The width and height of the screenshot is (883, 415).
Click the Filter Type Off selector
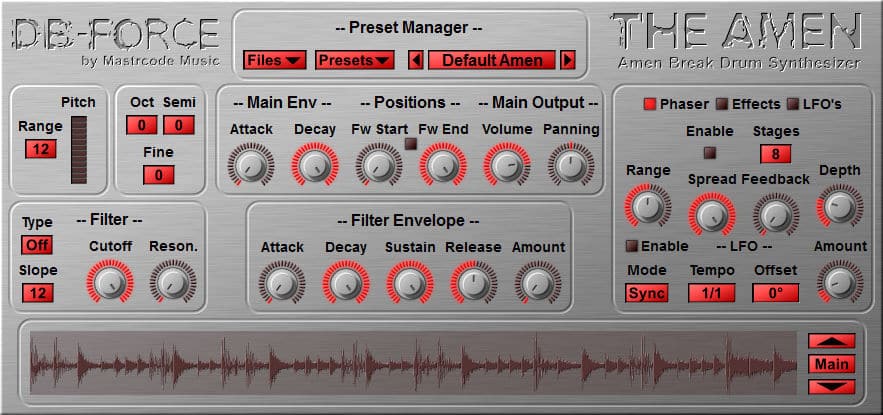point(37,246)
